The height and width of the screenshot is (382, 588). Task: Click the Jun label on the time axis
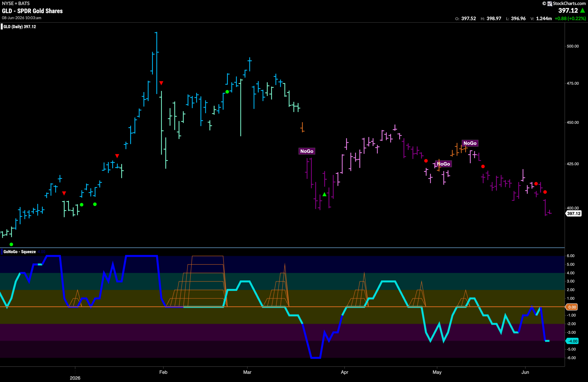pyautogui.click(x=525, y=372)
